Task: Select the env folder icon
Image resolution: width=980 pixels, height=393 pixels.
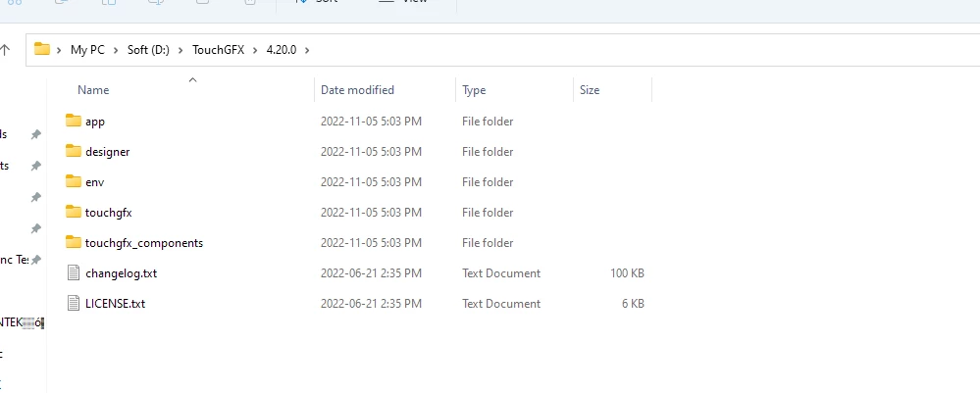Action: coord(74,181)
